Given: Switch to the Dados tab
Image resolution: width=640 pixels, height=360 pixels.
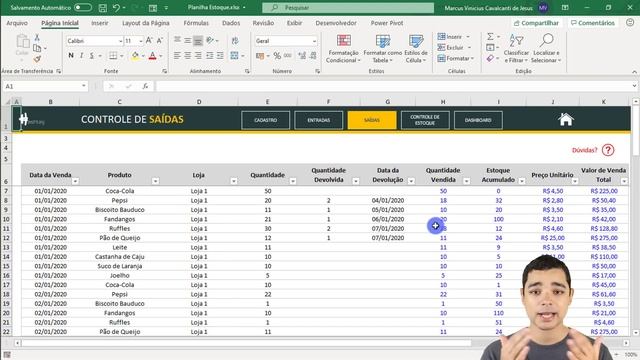Looking at the screenshot, I should [x=231, y=23].
